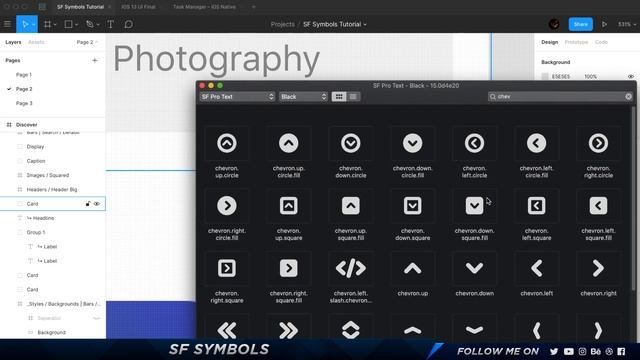Viewport: 640px width, 360px height.
Task: Select the chevron.right.circle.fill symbol
Action: [227, 206]
